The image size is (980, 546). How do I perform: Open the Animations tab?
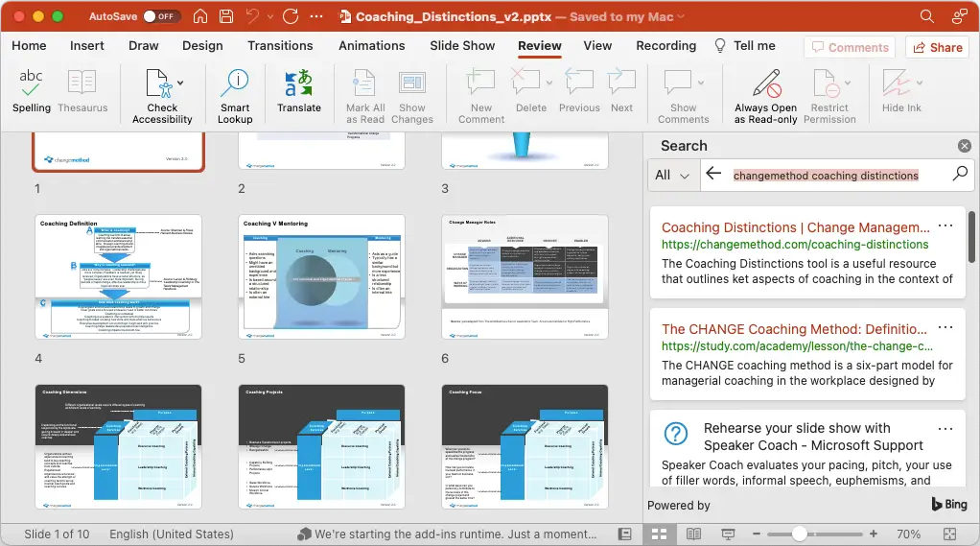[x=372, y=46]
